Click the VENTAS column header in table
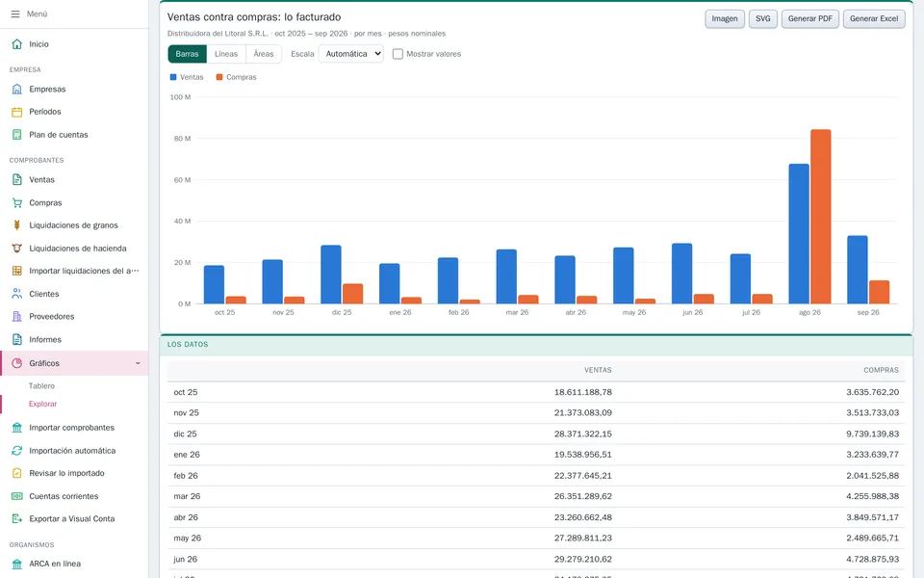The height and width of the screenshot is (578, 924). 598,370
